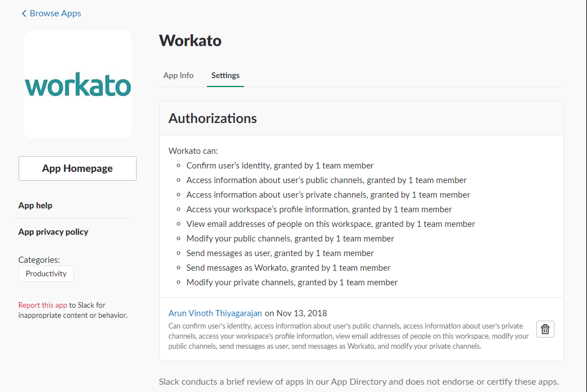Click the 'on Nov 13, 2018' date text
587x392 pixels.
(296, 313)
